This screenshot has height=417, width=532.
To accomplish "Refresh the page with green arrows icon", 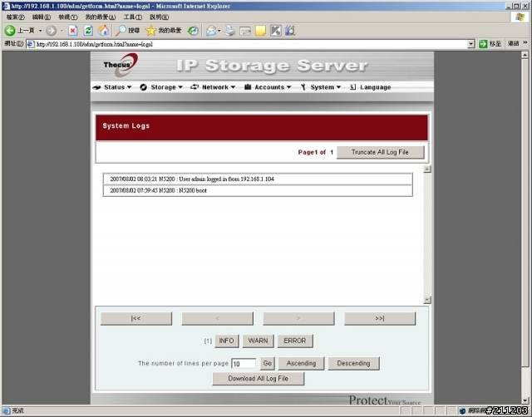I will (88, 31).
